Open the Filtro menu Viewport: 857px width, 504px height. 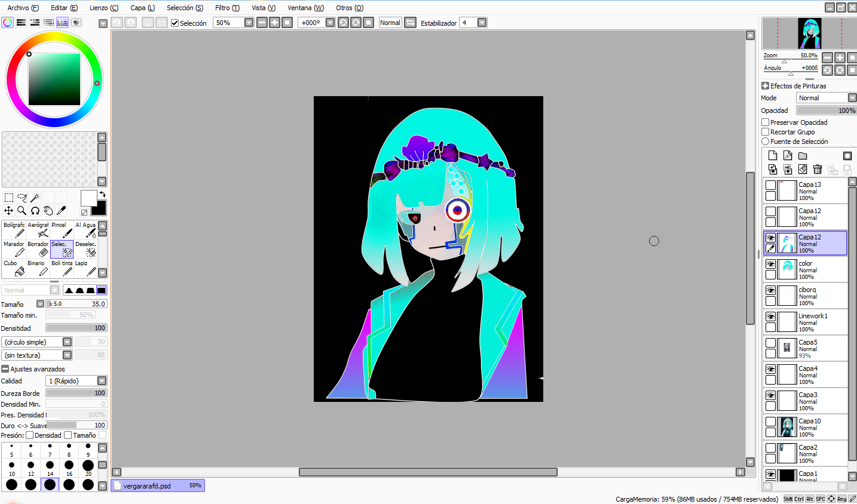pos(227,8)
